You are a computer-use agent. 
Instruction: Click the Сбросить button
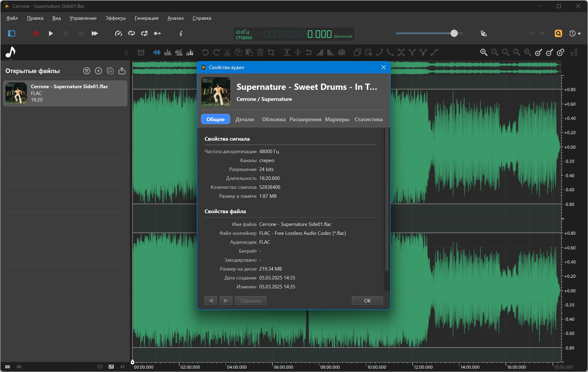[250, 301]
